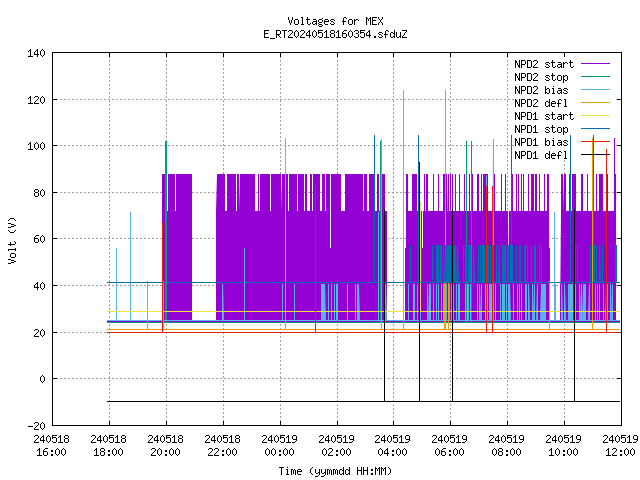This screenshot has height=480, width=640.
Task: Click the NPD1 bias legend label
Action: [x=541, y=142]
